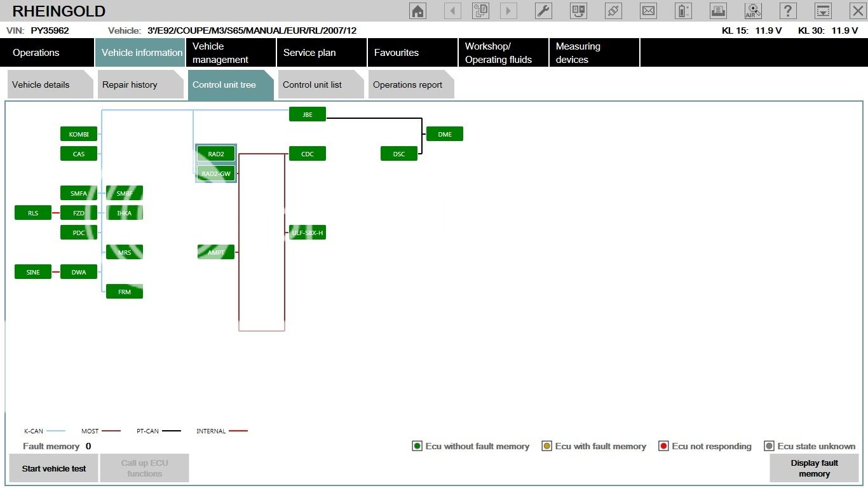Select the SMBF control unit
This screenshot has width=868, height=488.
(125, 193)
